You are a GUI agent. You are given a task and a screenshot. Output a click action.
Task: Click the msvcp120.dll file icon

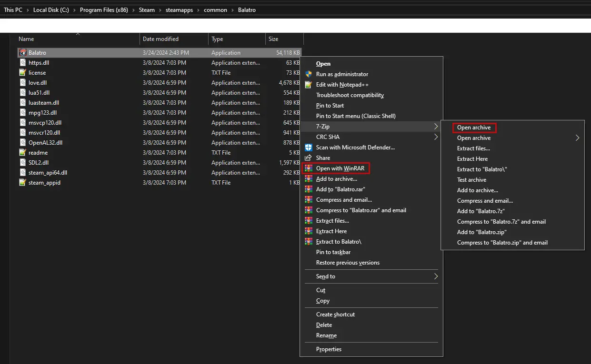click(x=22, y=123)
